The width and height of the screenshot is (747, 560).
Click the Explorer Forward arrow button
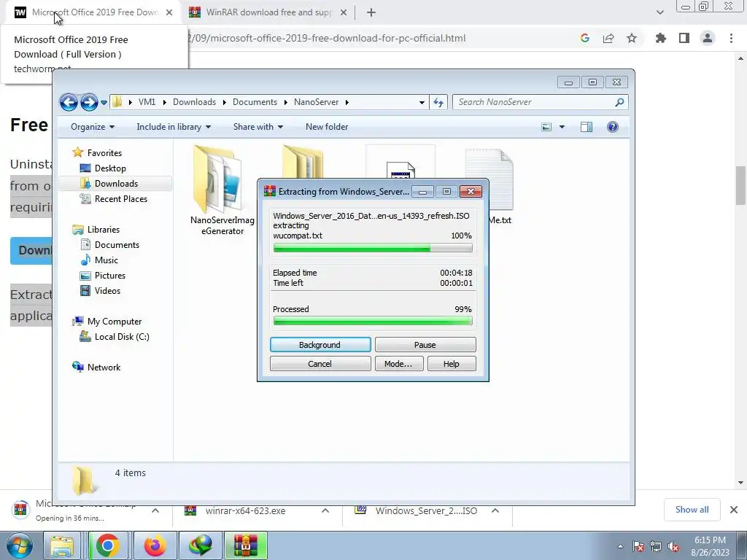[89, 102]
